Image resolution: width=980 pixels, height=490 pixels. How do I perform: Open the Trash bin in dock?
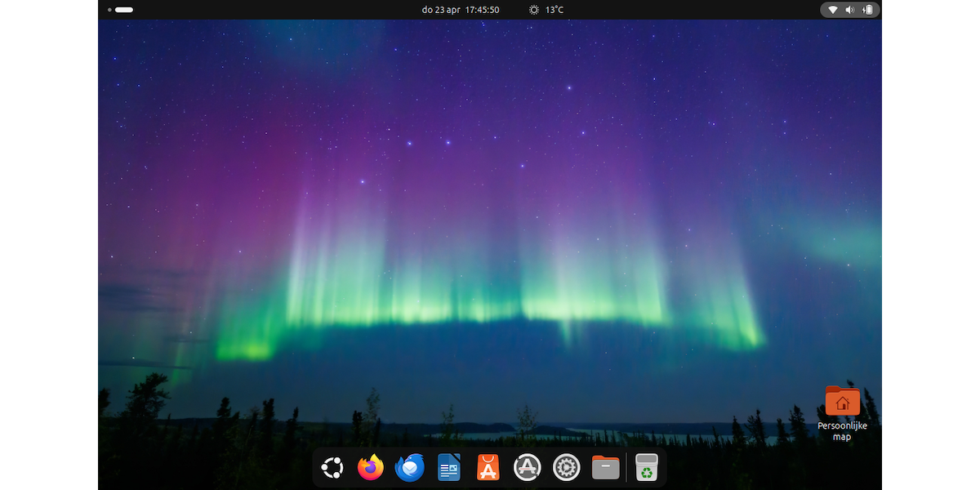click(647, 468)
